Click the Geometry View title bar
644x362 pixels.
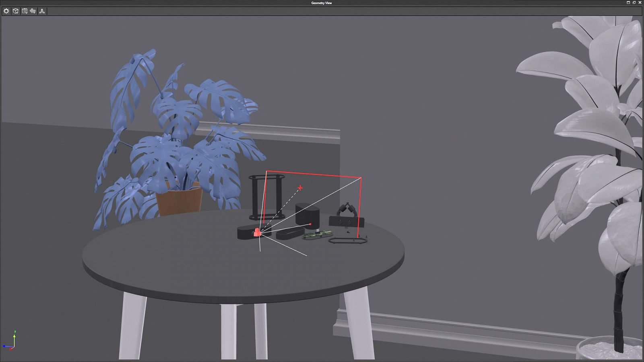pyautogui.click(x=321, y=3)
